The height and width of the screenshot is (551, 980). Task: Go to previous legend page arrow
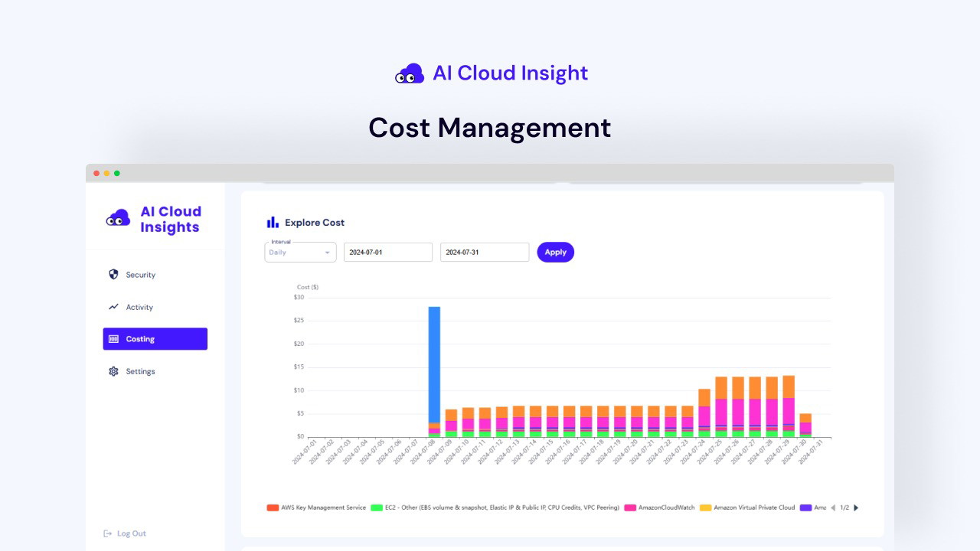point(833,507)
